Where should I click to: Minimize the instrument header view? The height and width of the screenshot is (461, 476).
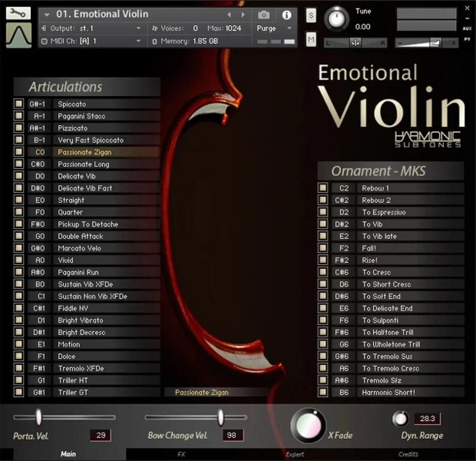pyautogui.click(x=467, y=18)
